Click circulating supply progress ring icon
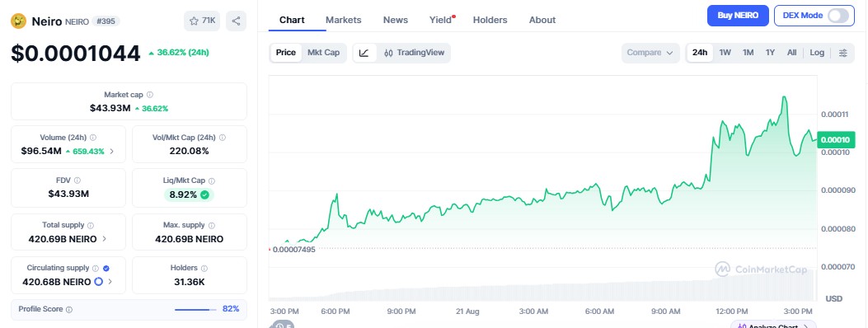 click(x=99, y=282)
